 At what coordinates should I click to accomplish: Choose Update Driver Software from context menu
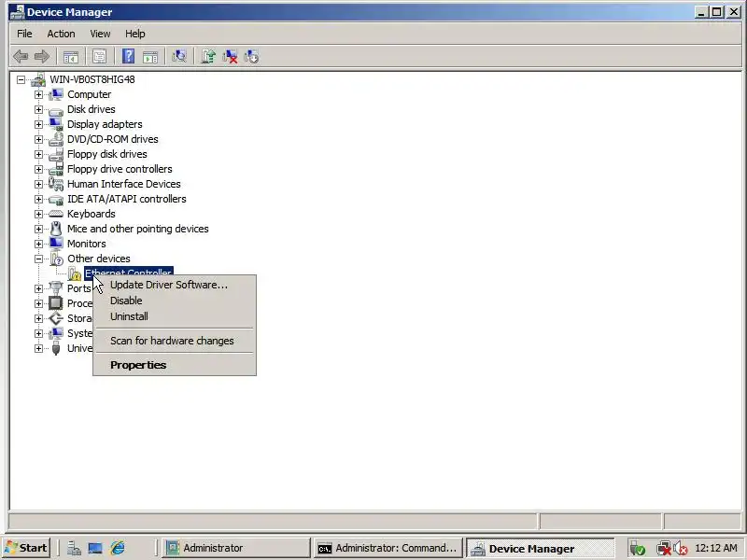(x=175, y=285)
